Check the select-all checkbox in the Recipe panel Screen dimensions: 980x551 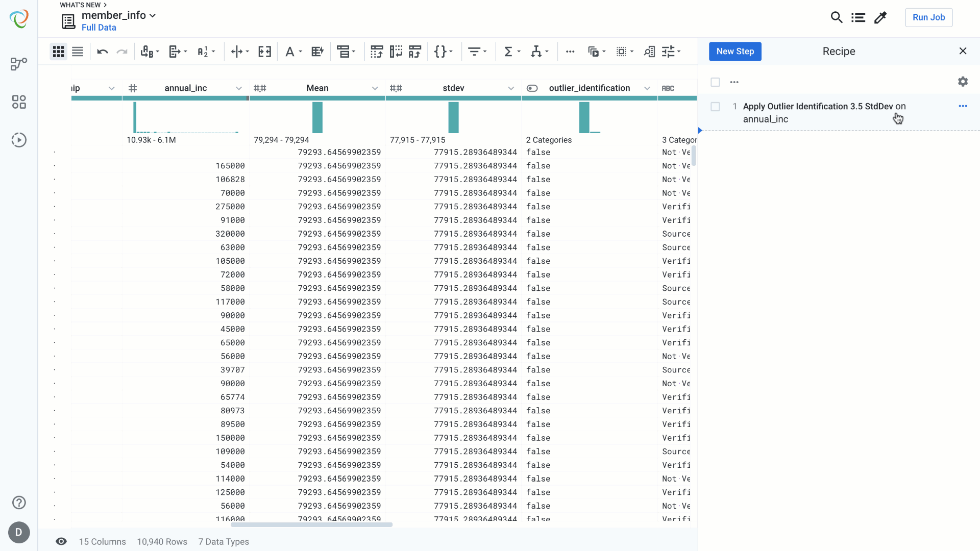[715, 82]
